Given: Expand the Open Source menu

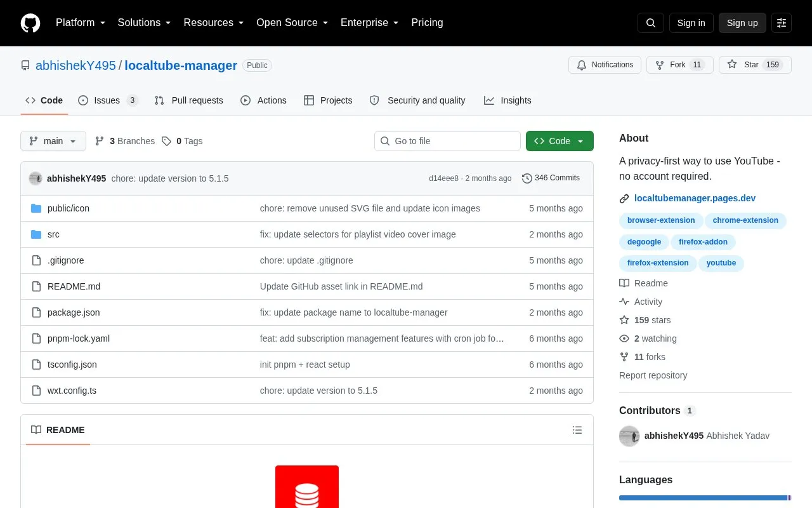Looking at the screenshot, I should [292, 23].
